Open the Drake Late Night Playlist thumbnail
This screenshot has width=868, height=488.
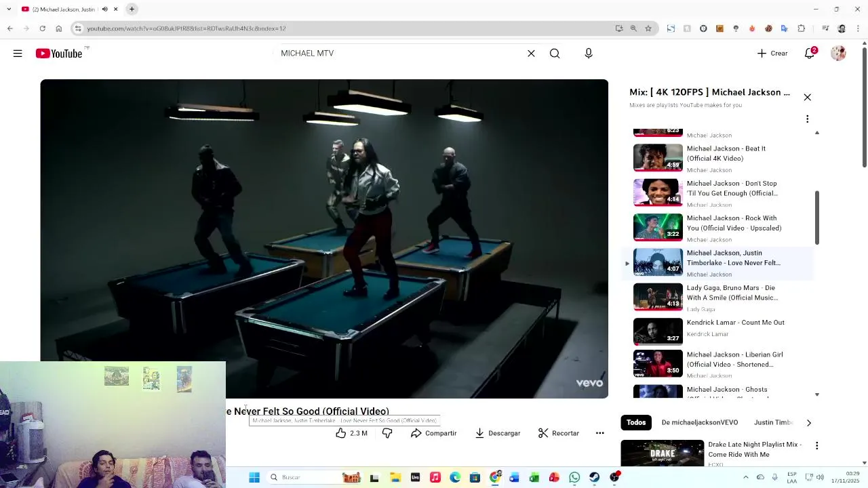(662, 453)
